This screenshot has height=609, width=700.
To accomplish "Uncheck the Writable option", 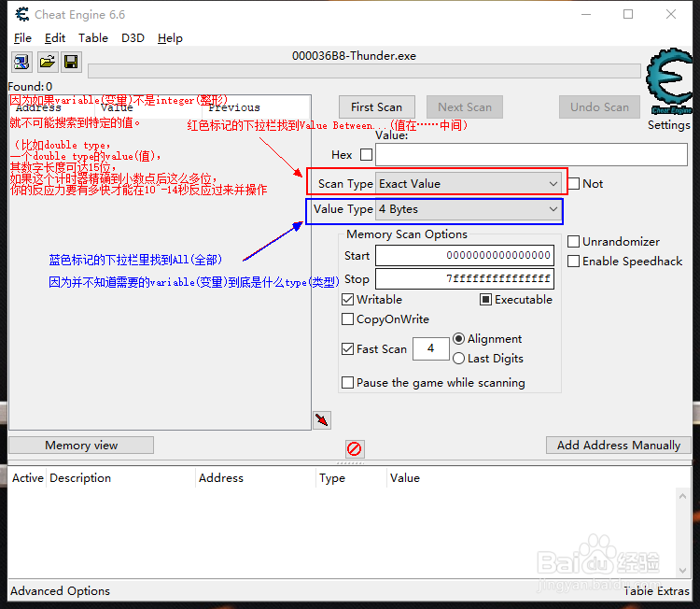I will [347, 299].
